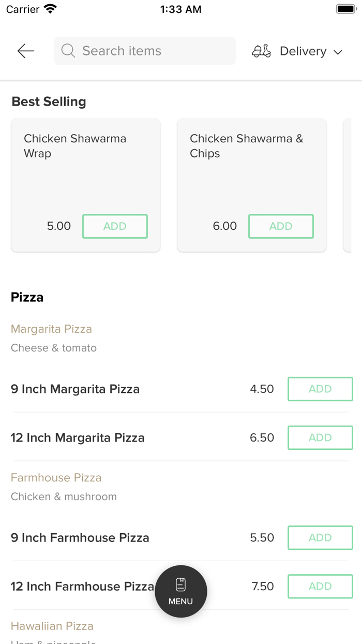Tap the Wi-Fi status icon

(x=50, y=9)
